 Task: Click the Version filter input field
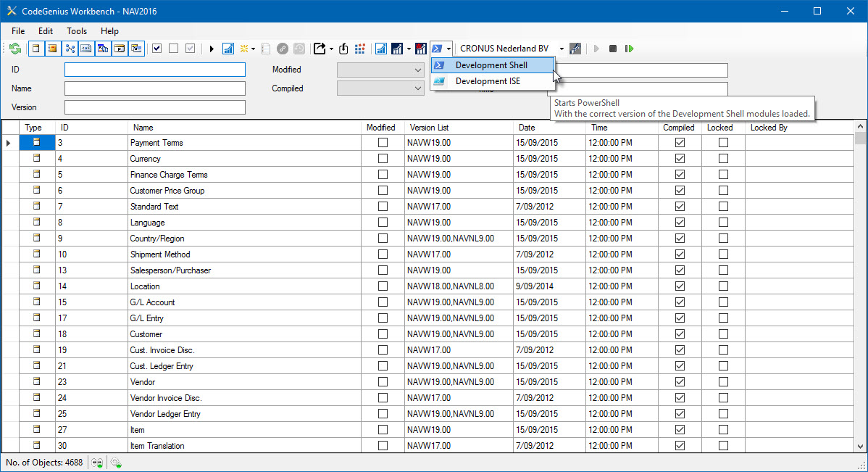[x=155, y=107]
